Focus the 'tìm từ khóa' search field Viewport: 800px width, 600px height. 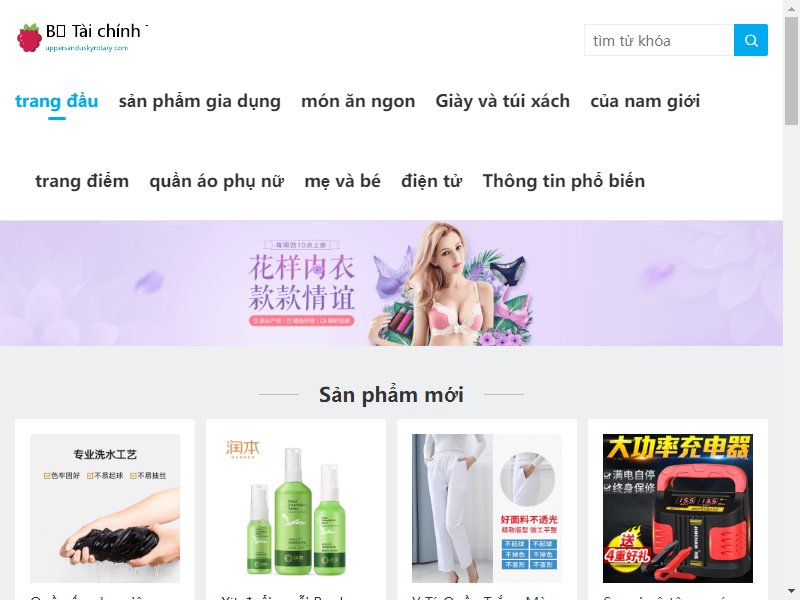[x=659, y=40]
